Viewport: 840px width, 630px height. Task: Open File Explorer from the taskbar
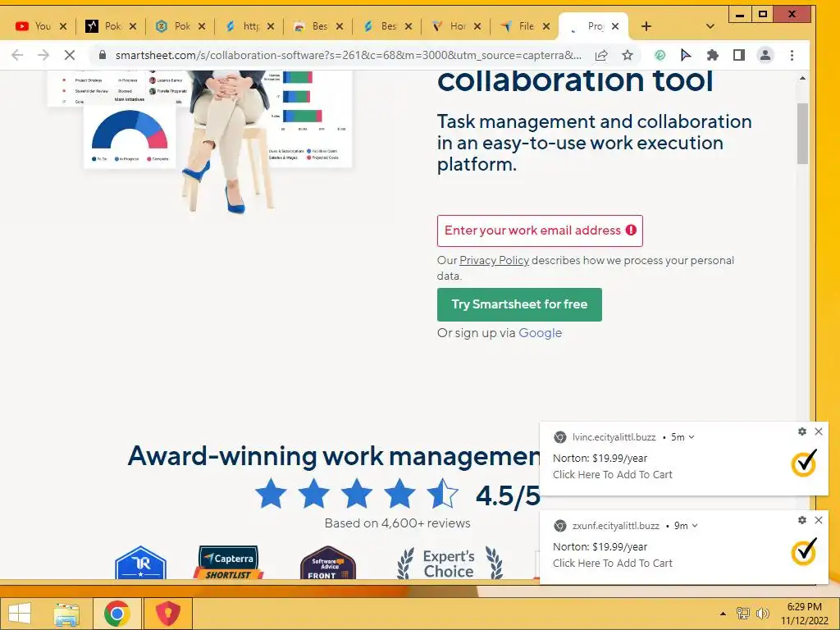pyautogui.click(x=66, y=614)
